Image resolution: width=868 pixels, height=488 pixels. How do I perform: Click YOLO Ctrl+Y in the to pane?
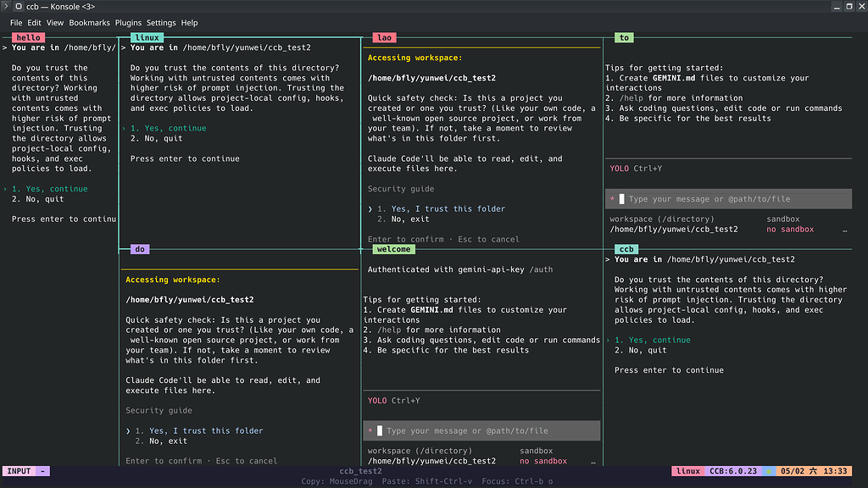[636, 169]
